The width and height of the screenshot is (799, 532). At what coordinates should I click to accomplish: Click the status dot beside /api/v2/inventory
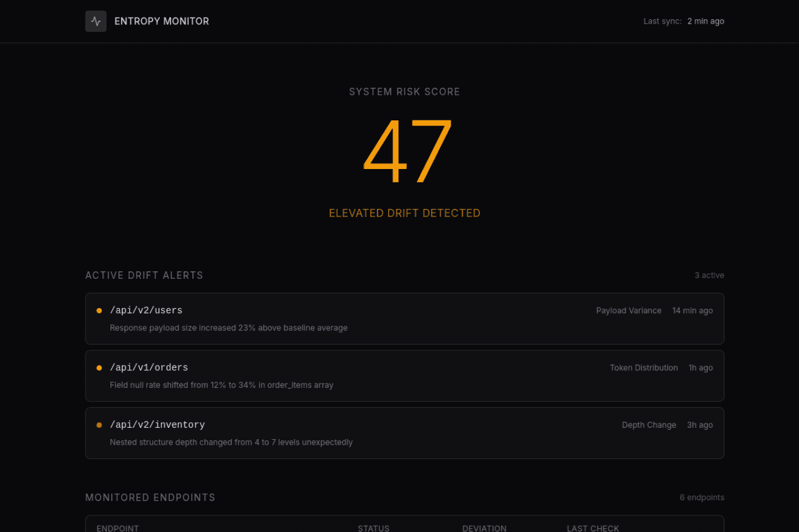99,425
